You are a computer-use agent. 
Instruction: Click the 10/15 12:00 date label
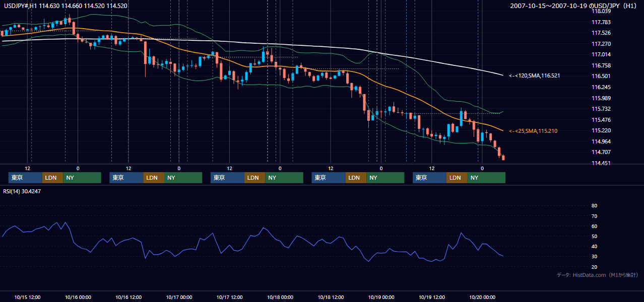tap(27, 297)
